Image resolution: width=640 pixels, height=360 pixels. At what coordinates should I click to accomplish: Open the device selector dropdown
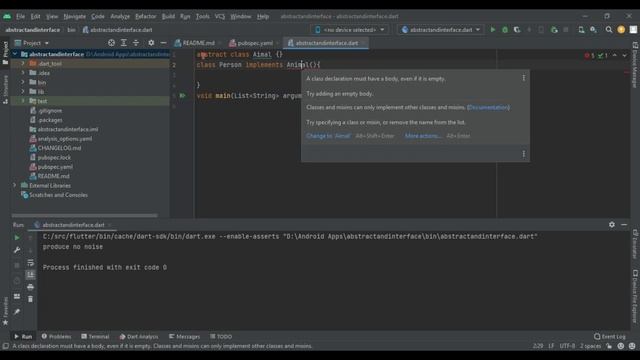(x=349, y=30)
